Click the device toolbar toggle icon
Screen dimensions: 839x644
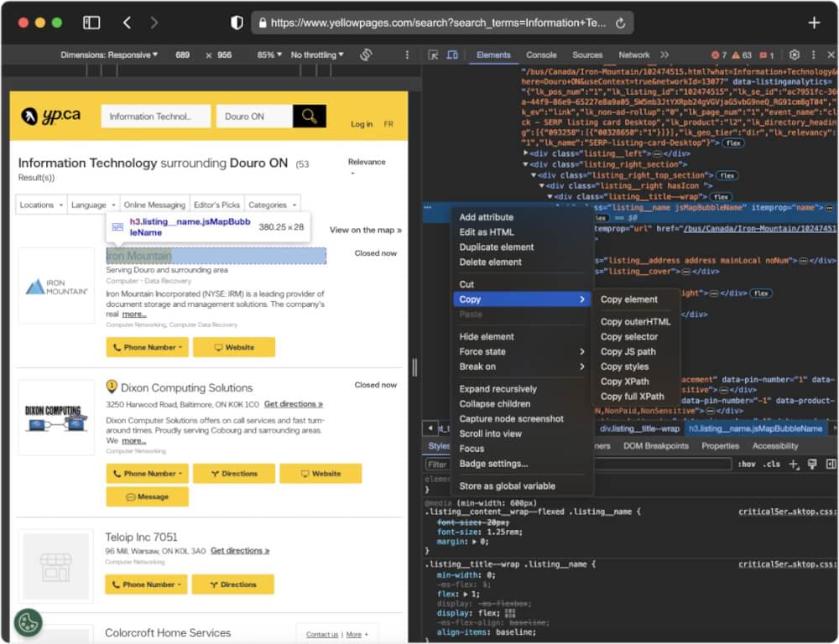tap(452, 55)
